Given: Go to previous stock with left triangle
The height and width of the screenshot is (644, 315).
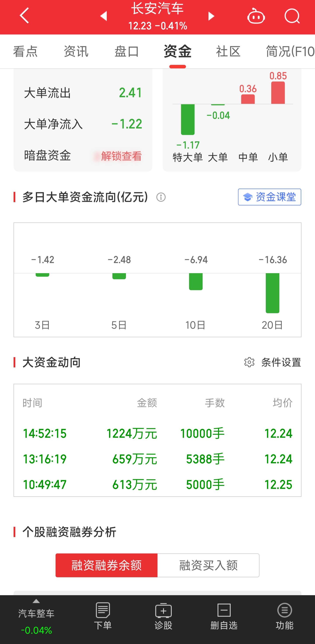Looking at the screenshot, I should [104, 16].
